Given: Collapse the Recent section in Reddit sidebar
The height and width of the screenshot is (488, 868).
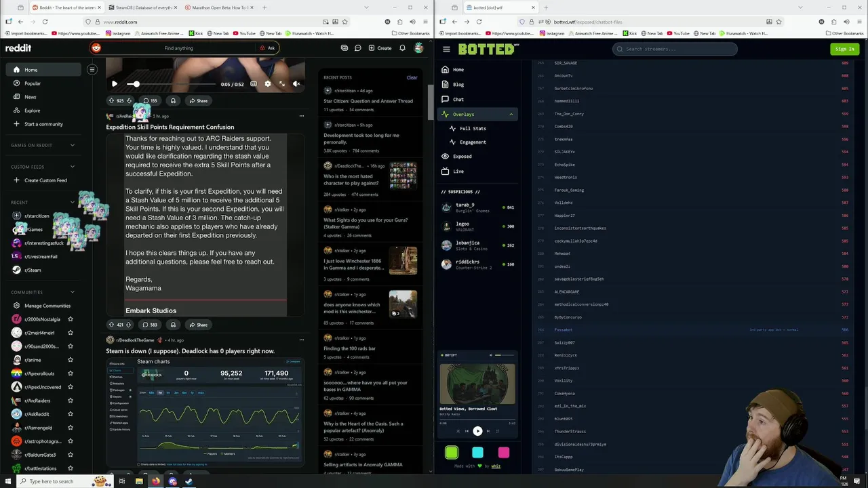Looking at the screenshot, I should [73, 202].
